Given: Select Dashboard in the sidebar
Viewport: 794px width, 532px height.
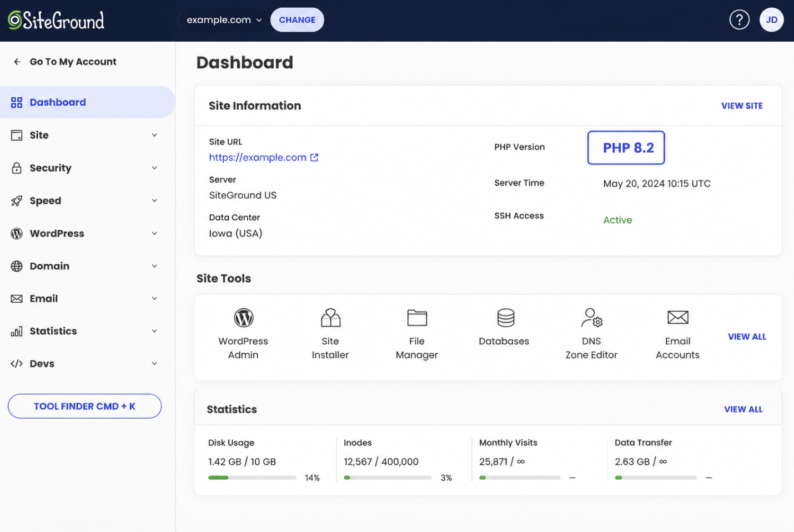Looking at the screenshot, I should [x=87, y=102].
